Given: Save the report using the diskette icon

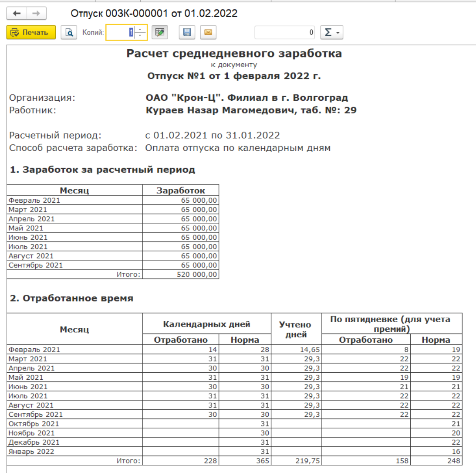Looking at the screenshot, I should point(187,32).
